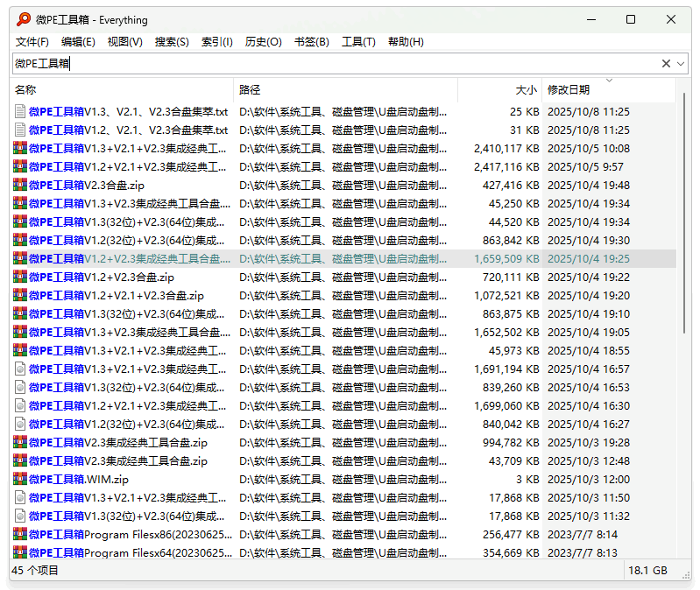The width and height of the screenshot is (700, 590).
Task: Click the 45 个项目 status bar text
Action: (35, 571)
